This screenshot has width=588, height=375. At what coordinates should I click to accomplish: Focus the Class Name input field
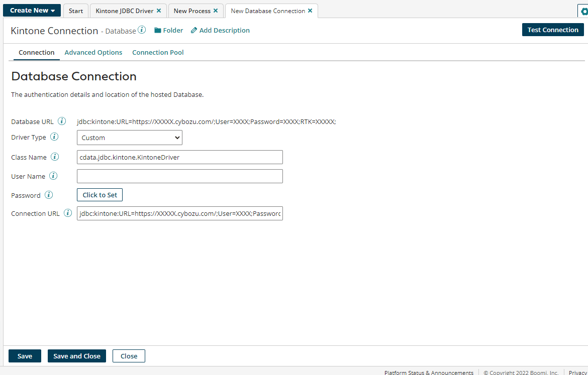coord(179,157)
